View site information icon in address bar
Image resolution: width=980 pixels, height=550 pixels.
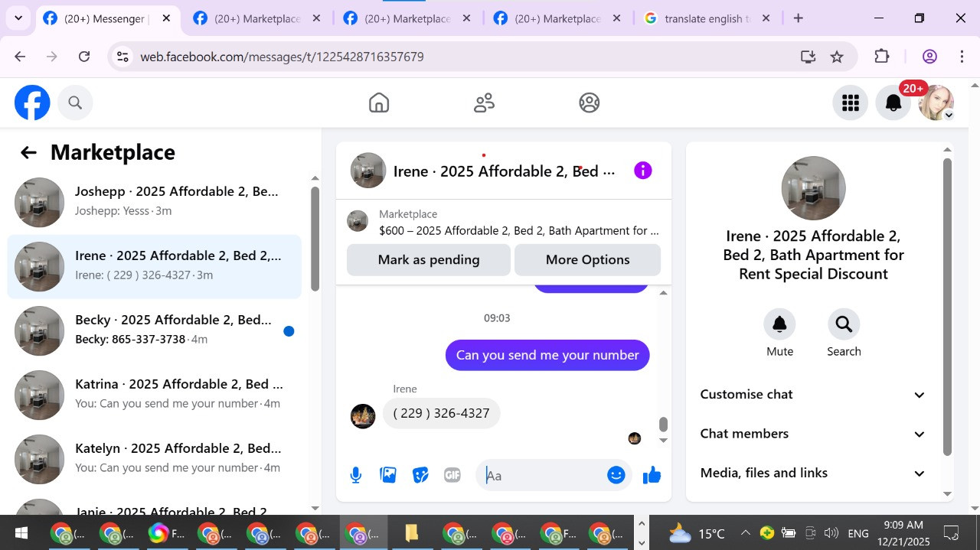[122, 57]
